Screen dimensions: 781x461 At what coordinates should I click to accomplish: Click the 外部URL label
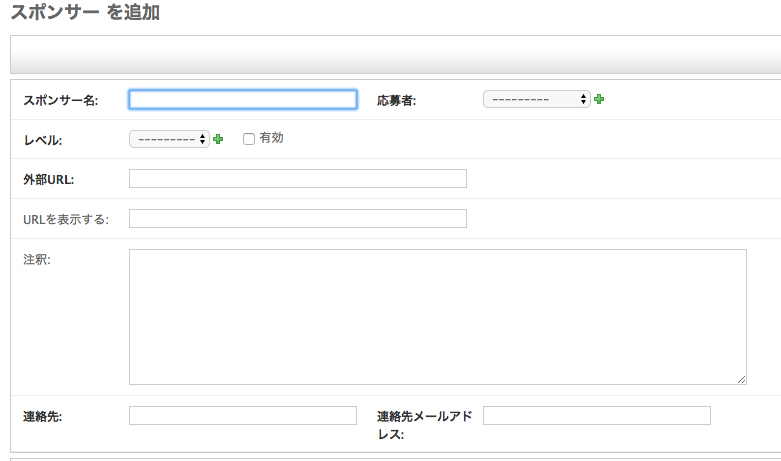coord(48,180)
